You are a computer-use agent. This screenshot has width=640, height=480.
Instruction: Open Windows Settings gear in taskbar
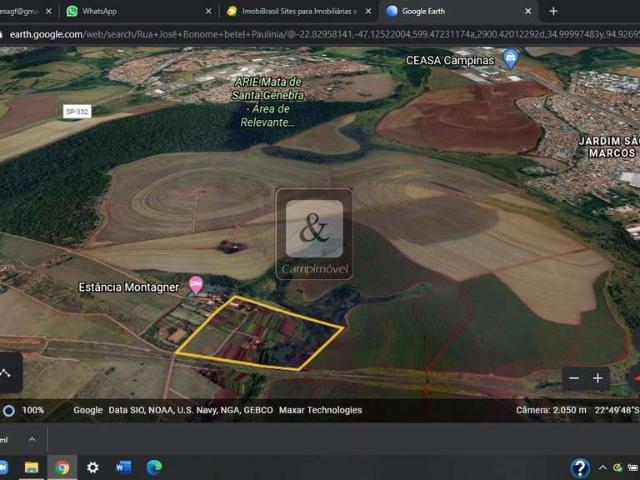coord(93,467)
